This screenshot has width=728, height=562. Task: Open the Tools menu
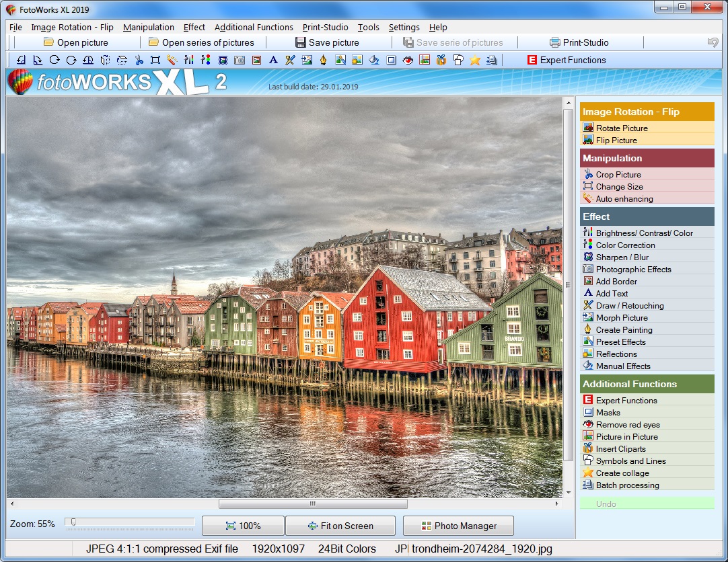pyautogui.click(x=368, y=28)
